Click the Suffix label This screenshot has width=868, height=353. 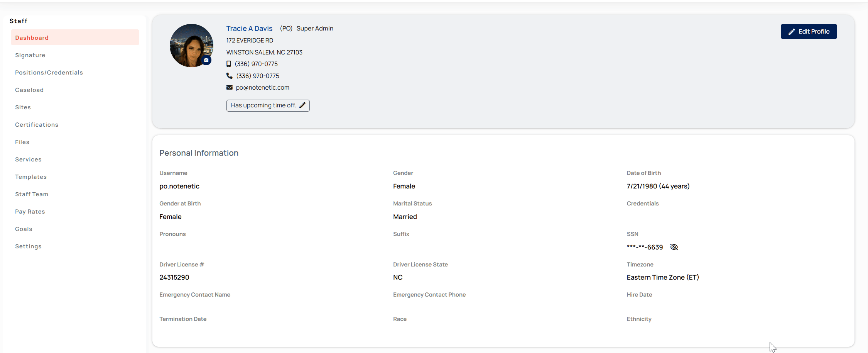coord(401,234)
